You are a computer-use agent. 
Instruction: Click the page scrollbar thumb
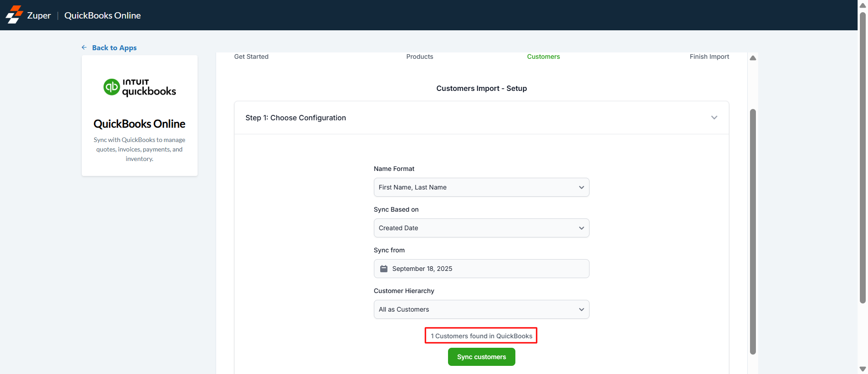click(863, 157)
